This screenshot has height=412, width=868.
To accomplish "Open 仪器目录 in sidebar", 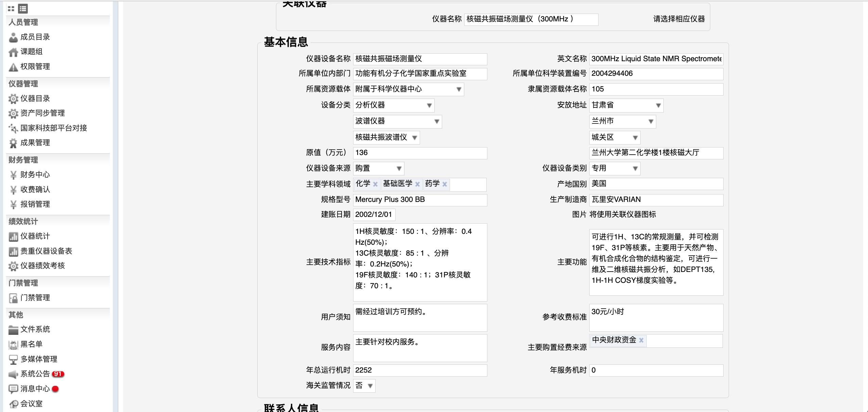I will coord(35,99).
